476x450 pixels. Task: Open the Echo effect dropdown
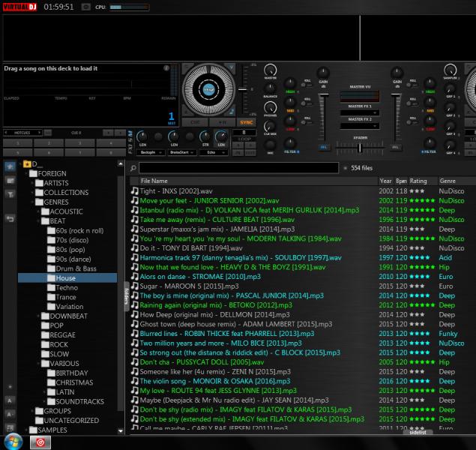click(x=213, y=152)
